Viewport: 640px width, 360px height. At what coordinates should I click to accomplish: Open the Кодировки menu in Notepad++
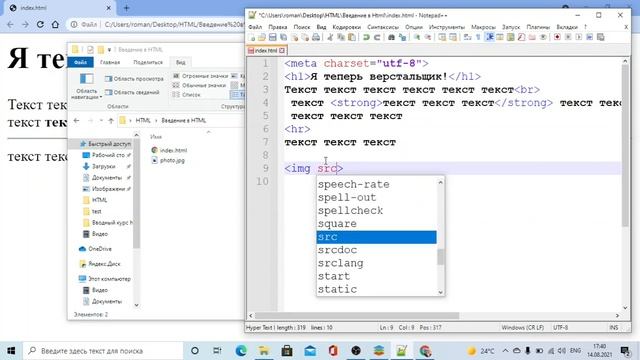point(346,27)
